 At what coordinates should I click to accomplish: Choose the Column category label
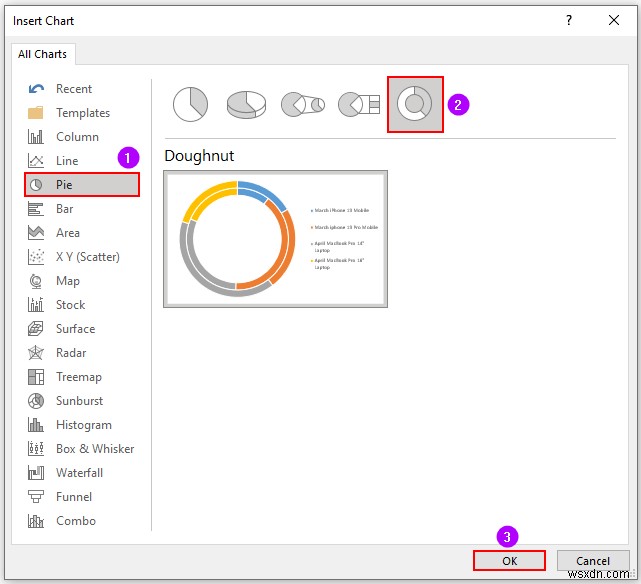point(77,136)
